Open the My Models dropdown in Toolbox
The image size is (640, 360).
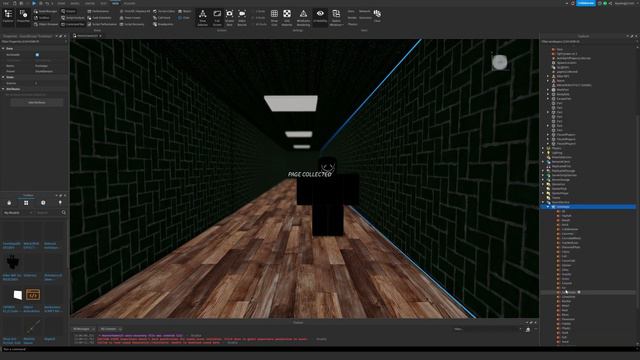(18, 213)
